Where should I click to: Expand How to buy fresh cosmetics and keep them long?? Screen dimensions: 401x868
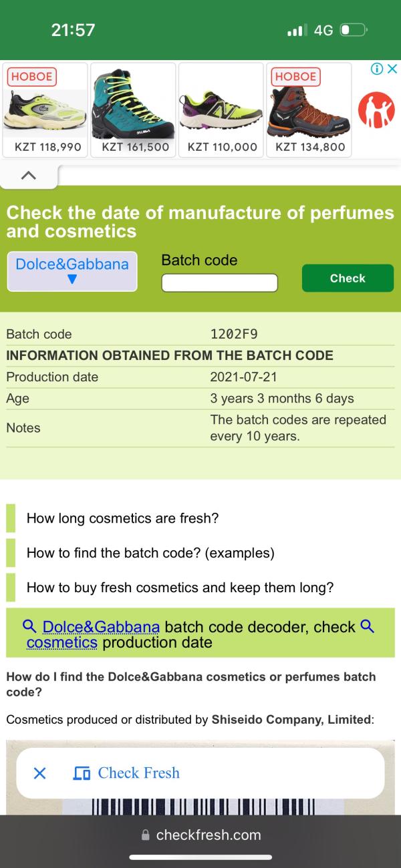pyautogui.click(x=180, y=588)
